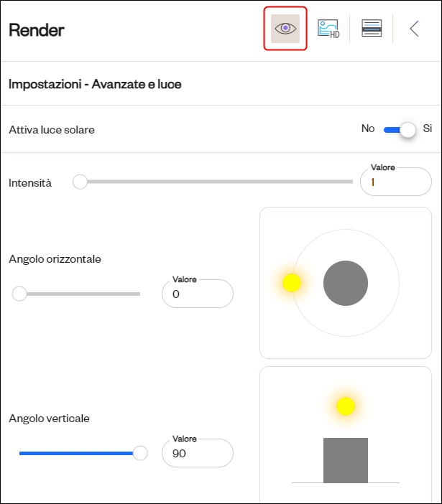This screenshot has width=442, height=504.
Task: Click the gray square building in the side-view diagram
Action: (346, 460)
